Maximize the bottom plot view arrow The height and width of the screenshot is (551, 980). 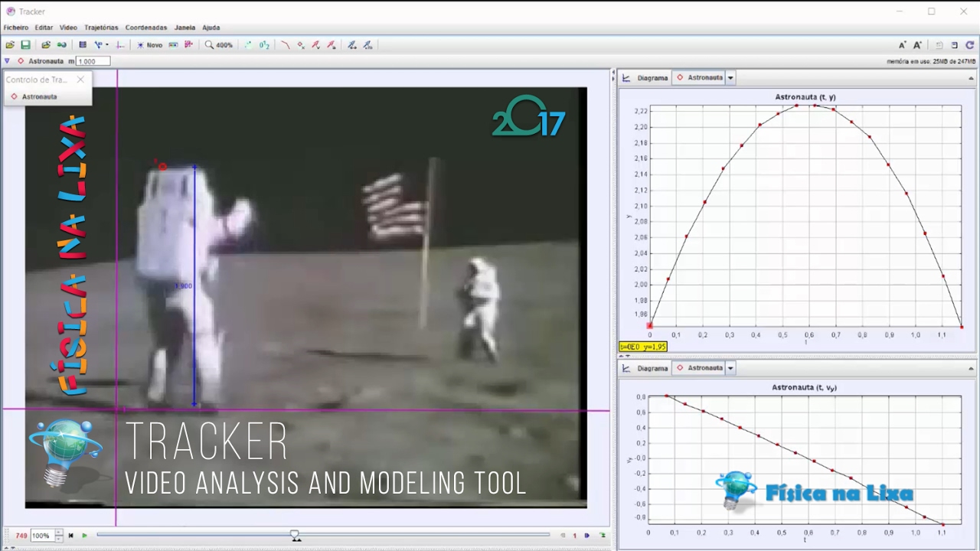(973, 368)
